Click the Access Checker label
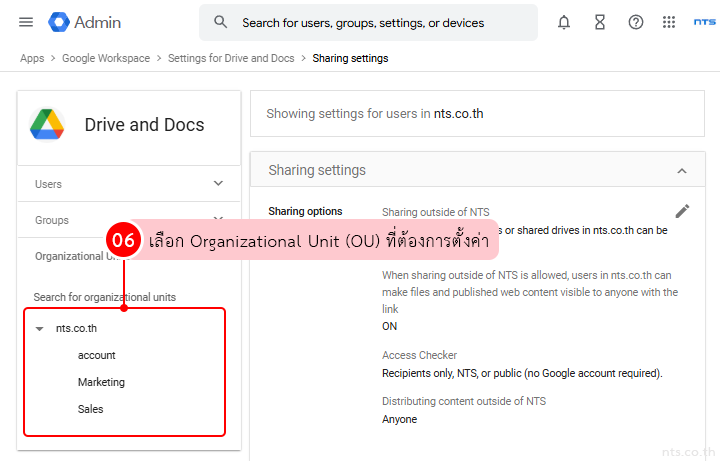 pyautogui.click(x=419, y=355)
